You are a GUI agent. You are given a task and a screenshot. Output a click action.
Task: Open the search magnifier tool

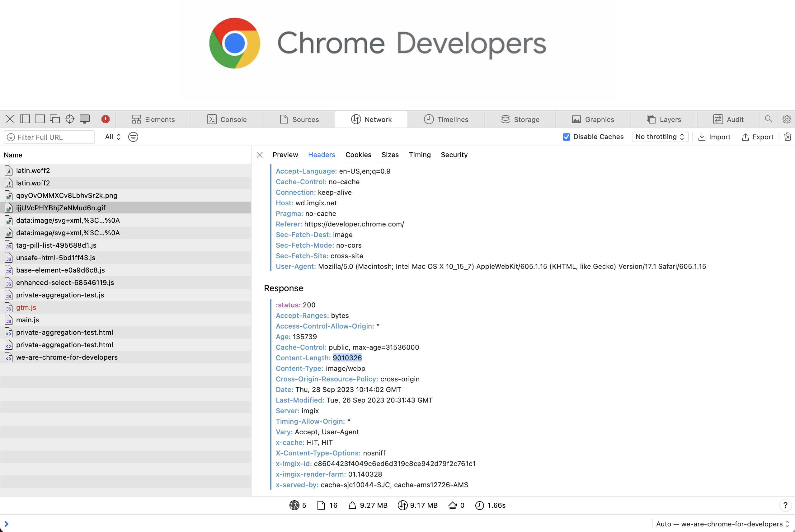768,119
